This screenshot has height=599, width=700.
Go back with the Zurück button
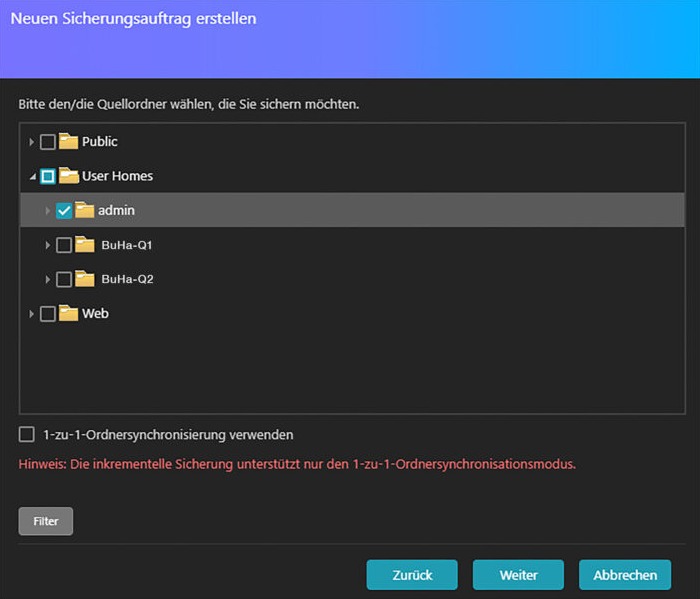[x=412, y=575]
